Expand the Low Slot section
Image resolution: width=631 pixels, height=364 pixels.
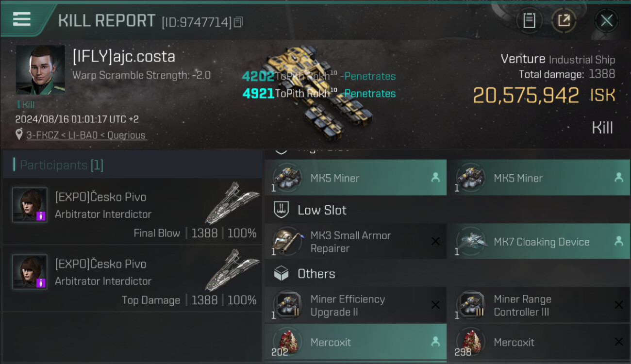[321, 210]
